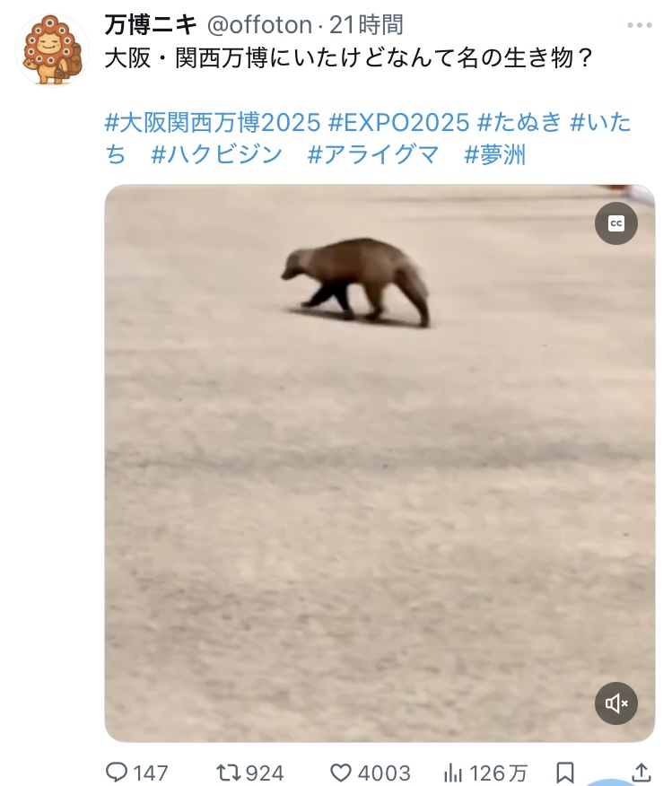Open hashtag #大阪関西万博2025
Image resolution: width=672 pixels, height=786 pixels.
[x=213, y=123]
